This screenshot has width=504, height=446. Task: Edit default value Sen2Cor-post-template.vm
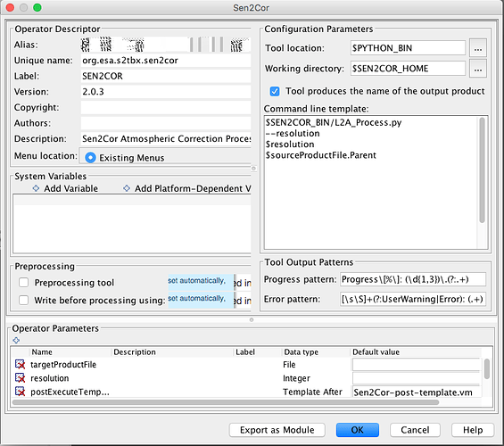[x=417, y=392]
